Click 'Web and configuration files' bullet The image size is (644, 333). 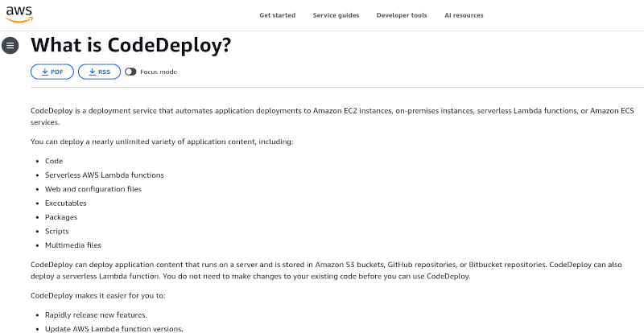point(93,189)
